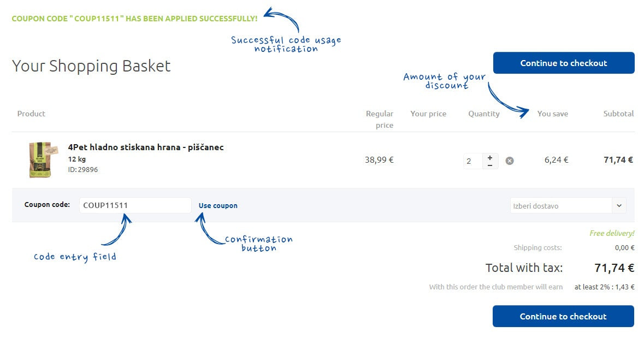Increase quantity with the plus button
This screenshot has height=344, width=644.
tap(490, 157)
